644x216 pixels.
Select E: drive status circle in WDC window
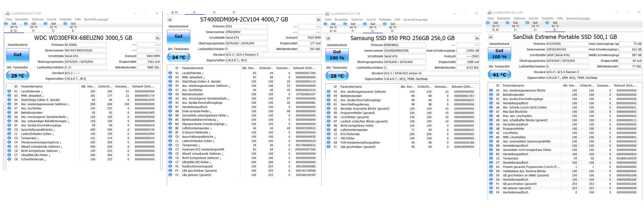pos(65,24)
